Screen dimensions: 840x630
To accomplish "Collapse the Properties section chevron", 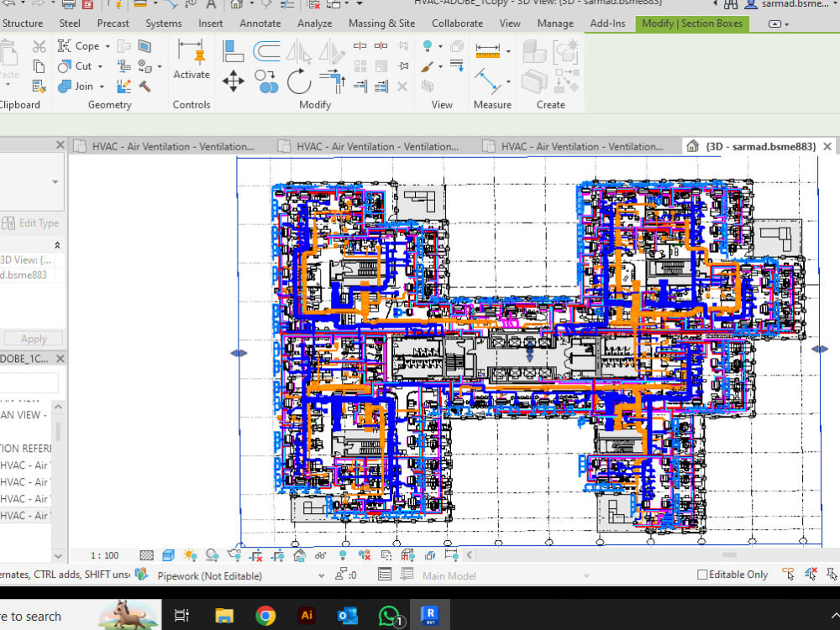I will pyautogui.click(x=57, y=245).
